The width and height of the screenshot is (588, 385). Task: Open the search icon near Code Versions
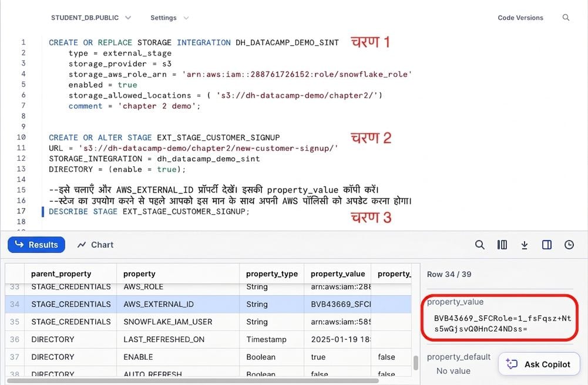566,17
